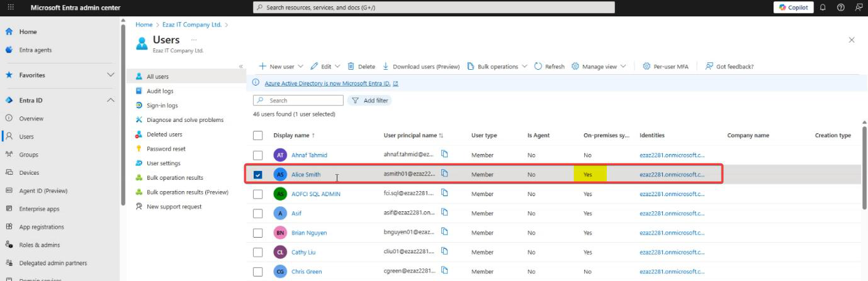
Task: Copy Ahnaf Tahmid's user principal name
Action: (x=444, y=155)
